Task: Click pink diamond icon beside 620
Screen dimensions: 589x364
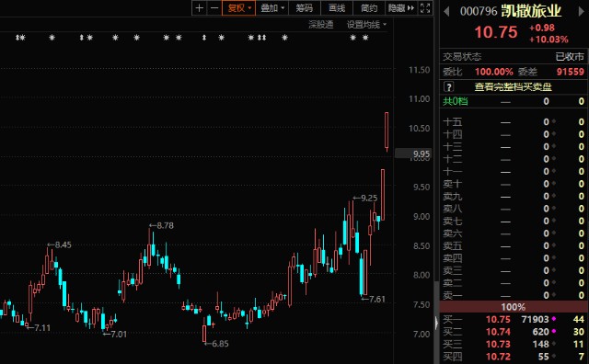Action: pyautogui.click(x=553, y=331)
